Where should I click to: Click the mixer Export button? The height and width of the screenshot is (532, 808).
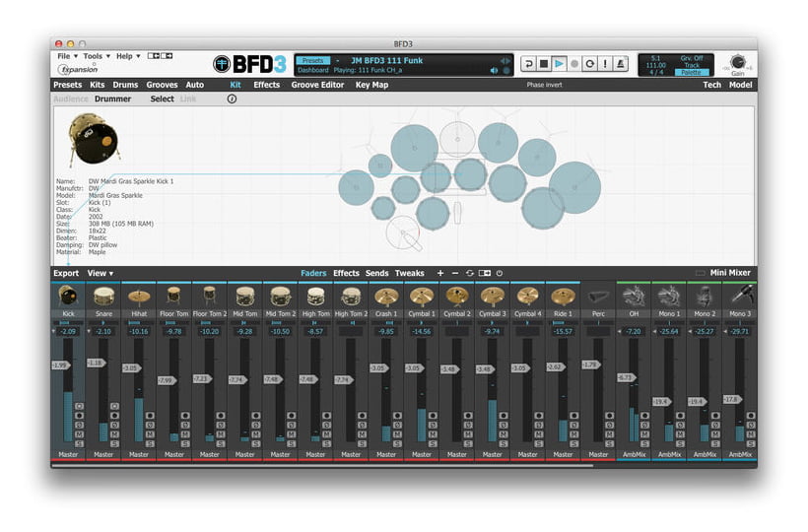coord(66,273)
